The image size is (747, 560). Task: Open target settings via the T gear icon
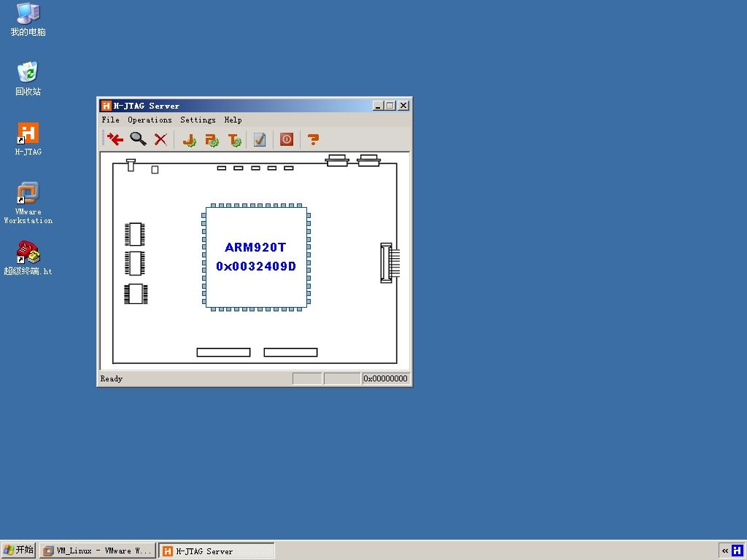(235, 139)
